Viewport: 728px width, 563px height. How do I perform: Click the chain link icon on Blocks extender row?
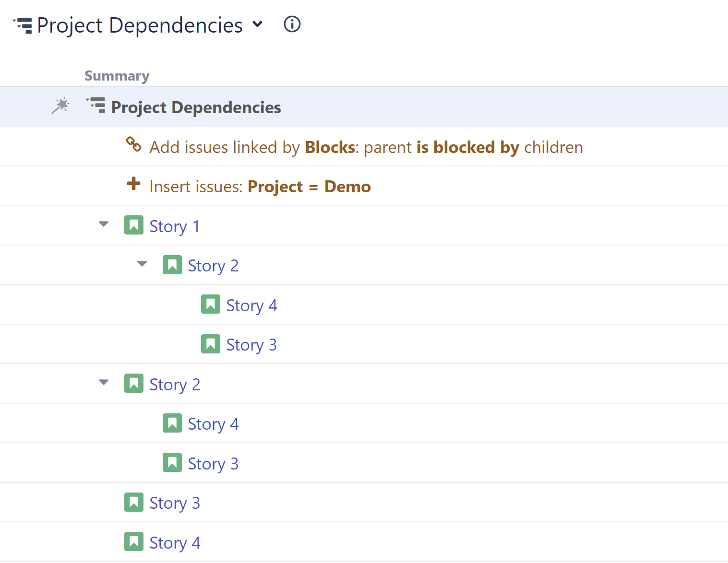click(x=133, y=144)
